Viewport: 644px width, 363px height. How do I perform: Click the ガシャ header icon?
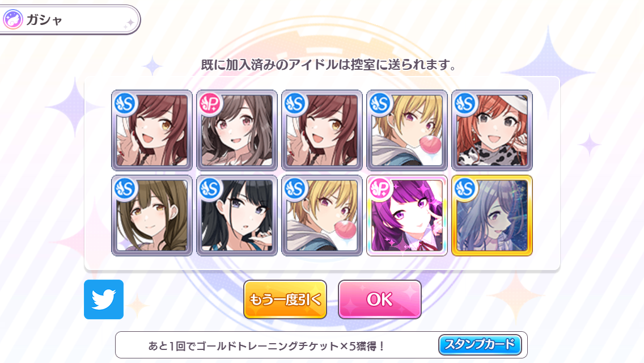12,19
